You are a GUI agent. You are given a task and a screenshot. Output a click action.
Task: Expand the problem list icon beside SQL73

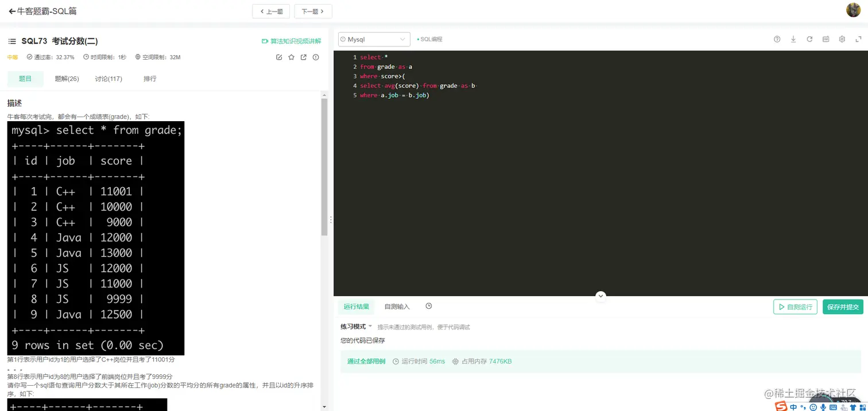pyautogui.click(x=11, y=41)
